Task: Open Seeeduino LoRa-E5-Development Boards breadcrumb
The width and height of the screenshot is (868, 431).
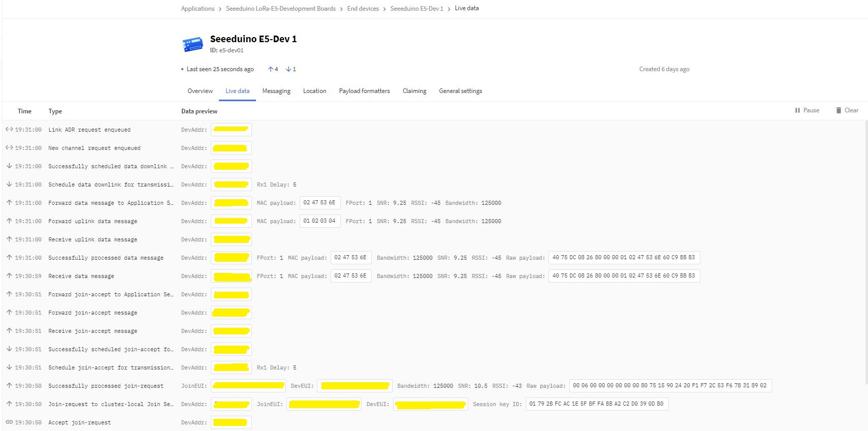Action: (280, 9)
